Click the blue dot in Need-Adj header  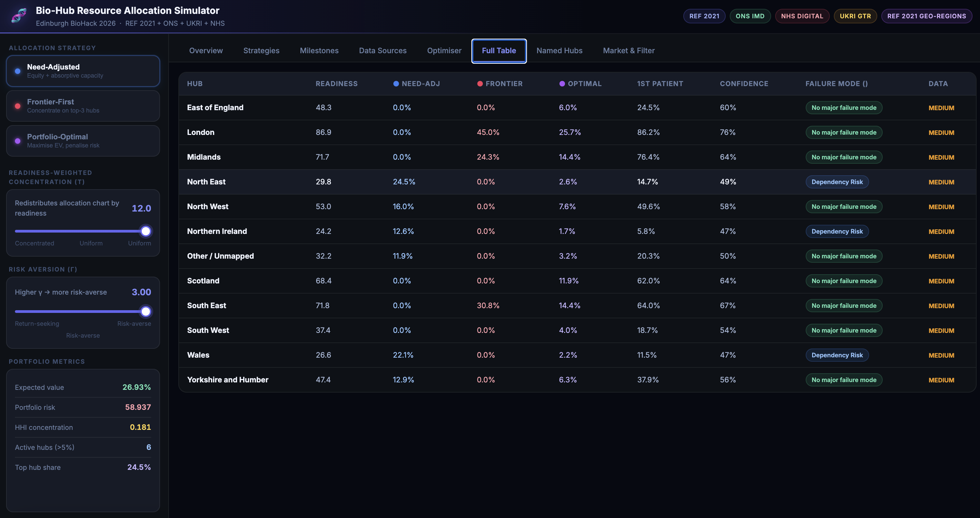pos(396,84)
